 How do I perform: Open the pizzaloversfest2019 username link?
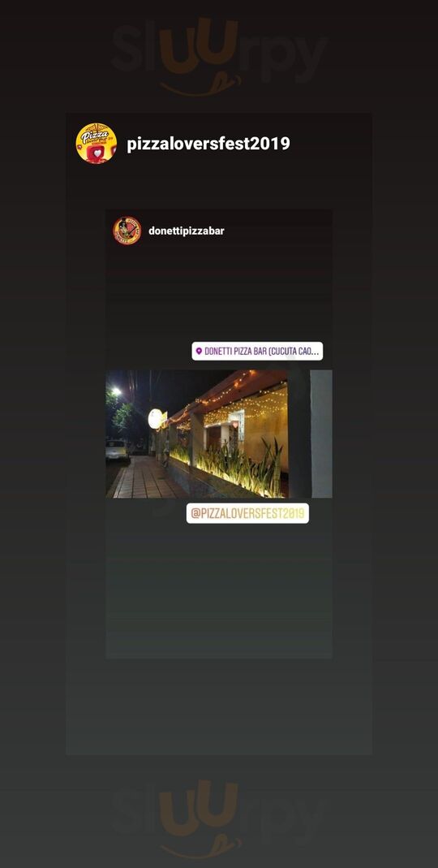pos(208,144)
